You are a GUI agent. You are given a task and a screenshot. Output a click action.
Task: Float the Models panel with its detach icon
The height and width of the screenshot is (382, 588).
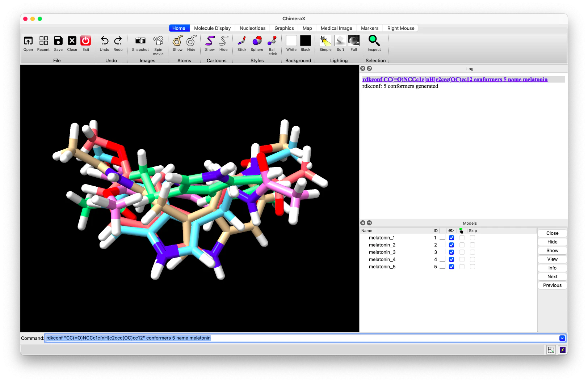click(x=369, y=223)
